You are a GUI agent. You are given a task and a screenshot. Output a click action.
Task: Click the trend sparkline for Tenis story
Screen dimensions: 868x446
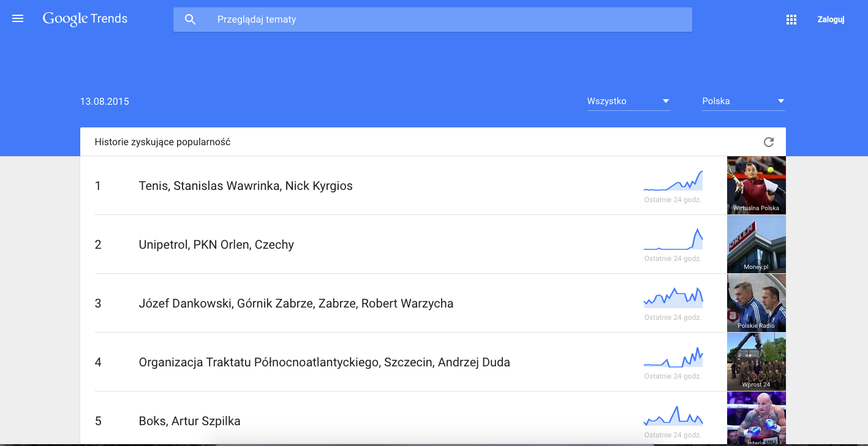point(673,181)
